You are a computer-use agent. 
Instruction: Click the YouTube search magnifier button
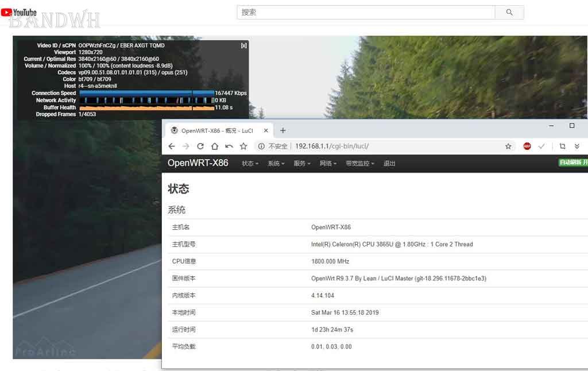(x=509, y=13)
